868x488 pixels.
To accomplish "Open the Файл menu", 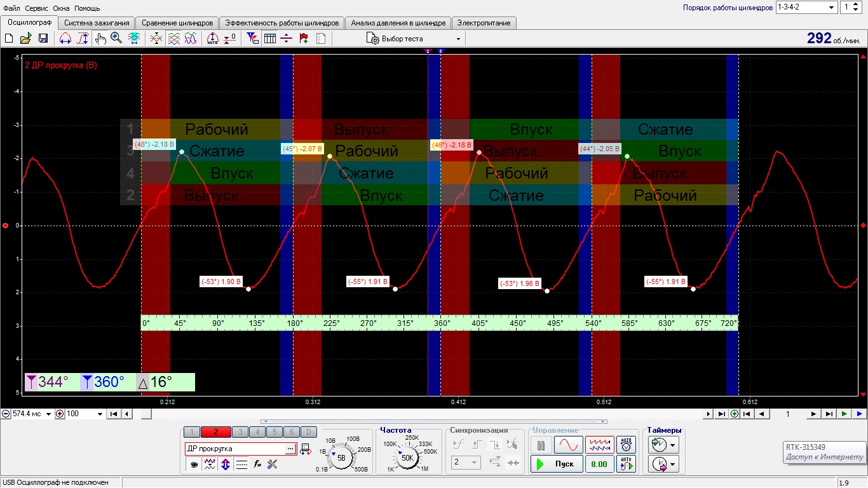I will coord(11,8).
